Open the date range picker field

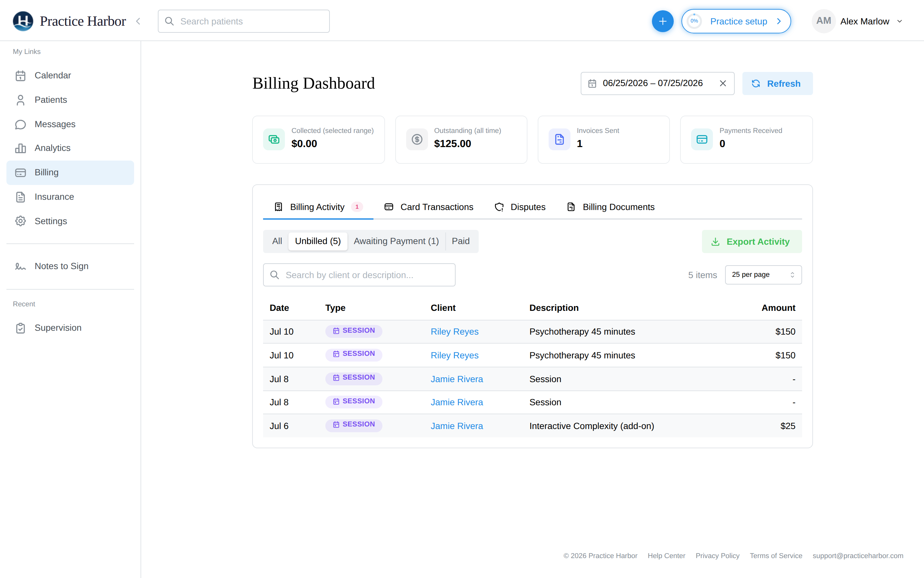[x=657, y=83]
